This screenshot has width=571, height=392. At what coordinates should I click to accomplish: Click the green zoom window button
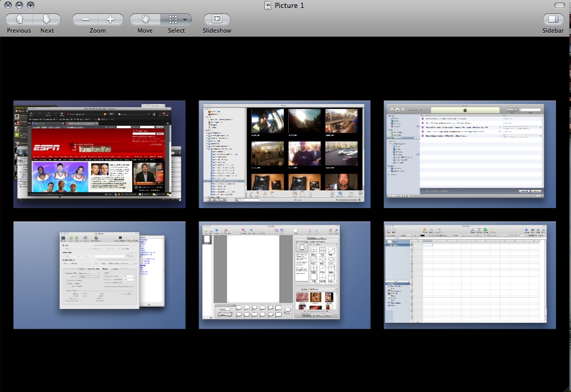[x=30, y=5]
